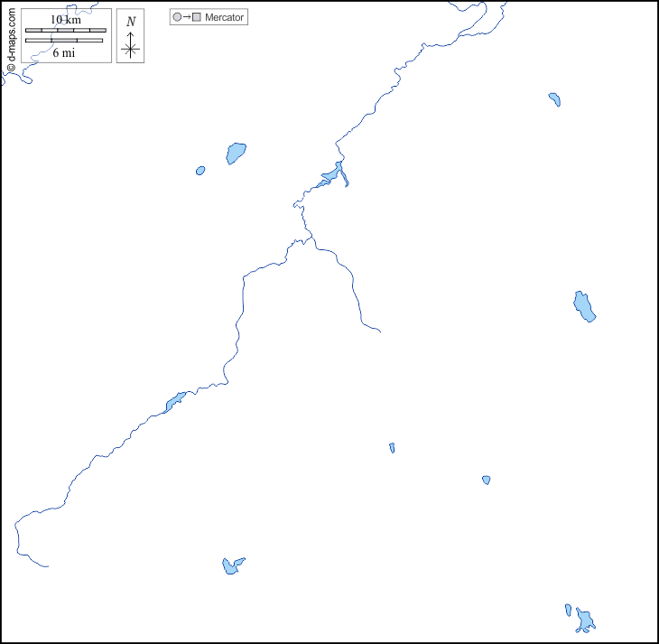The height and width of the screenshot is (644, 659).
Task: Click the mile scale bar above 6 mi
Action: click(64, 41)
